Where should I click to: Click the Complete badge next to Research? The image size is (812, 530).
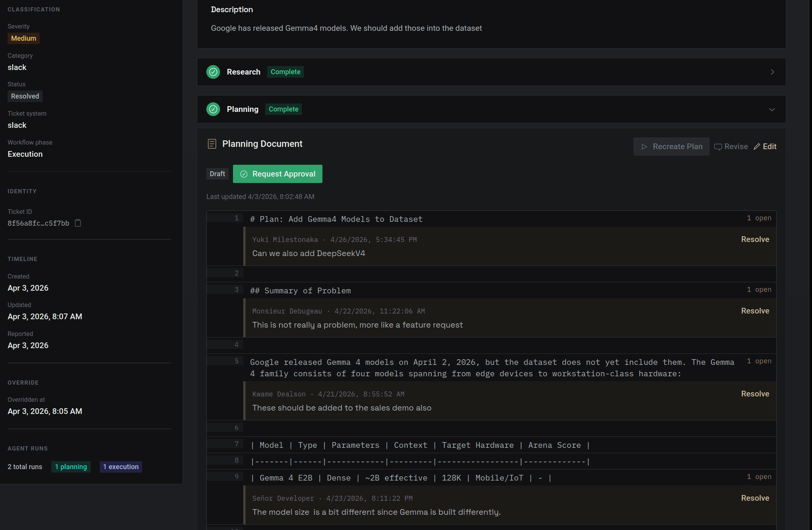point(286,72)
